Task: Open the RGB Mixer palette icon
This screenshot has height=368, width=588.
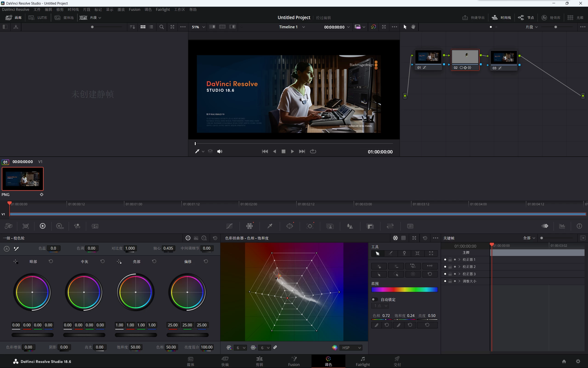Action: pos(77,226)
